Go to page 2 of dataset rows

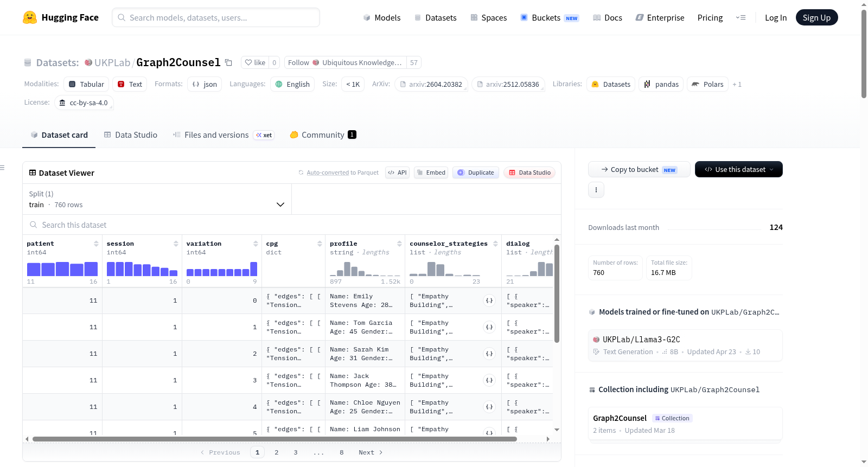tap(277, 452)
